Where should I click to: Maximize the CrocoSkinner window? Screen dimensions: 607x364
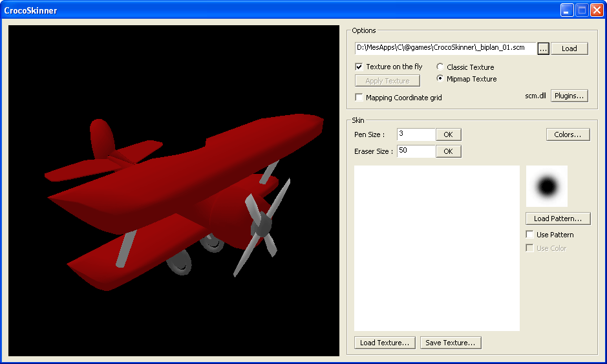(582, 10)
